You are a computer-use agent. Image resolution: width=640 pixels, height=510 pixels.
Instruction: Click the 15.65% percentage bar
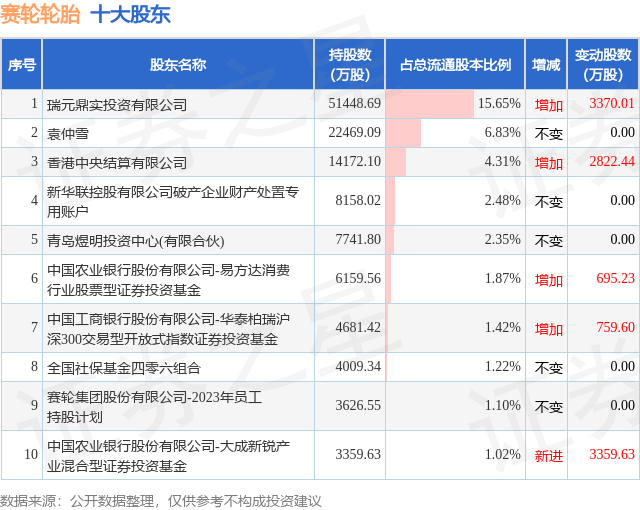[430, 104]
